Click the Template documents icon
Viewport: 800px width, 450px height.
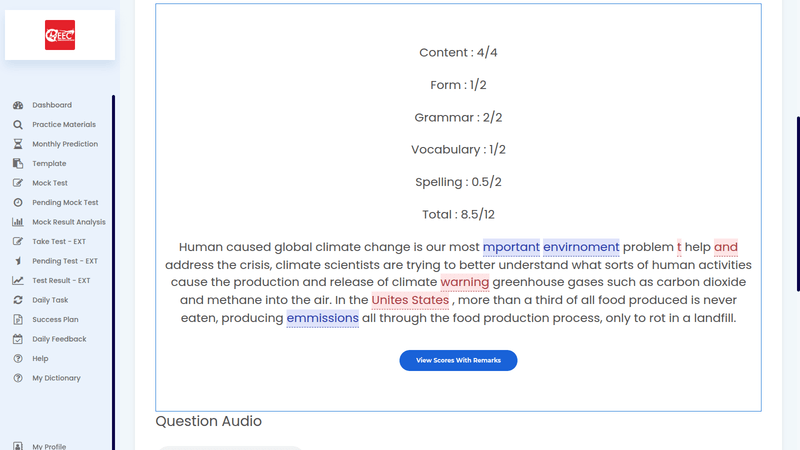click(18, 163)
